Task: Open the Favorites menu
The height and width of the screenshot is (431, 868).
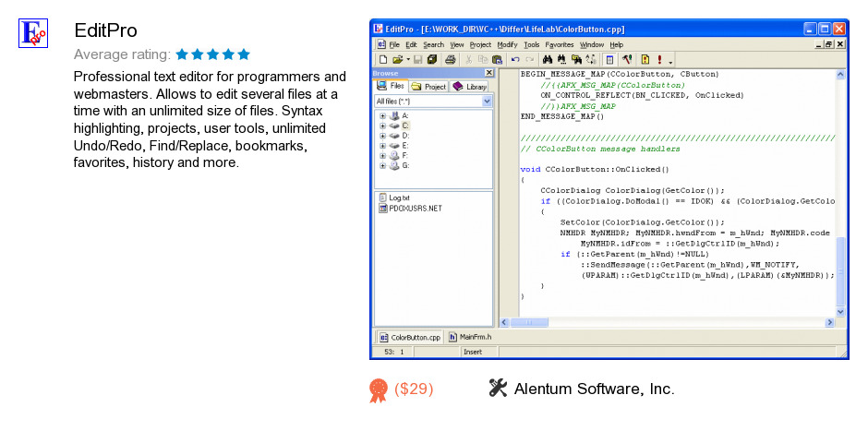Action: [560, 45]
